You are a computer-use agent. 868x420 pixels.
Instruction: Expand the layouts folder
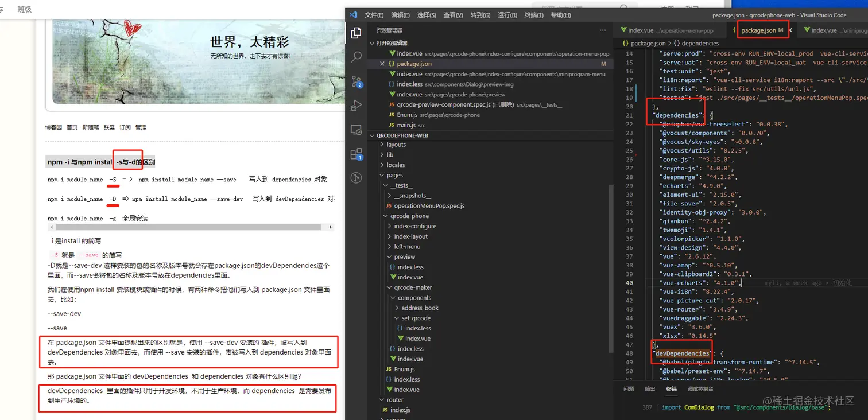[396, 145]
